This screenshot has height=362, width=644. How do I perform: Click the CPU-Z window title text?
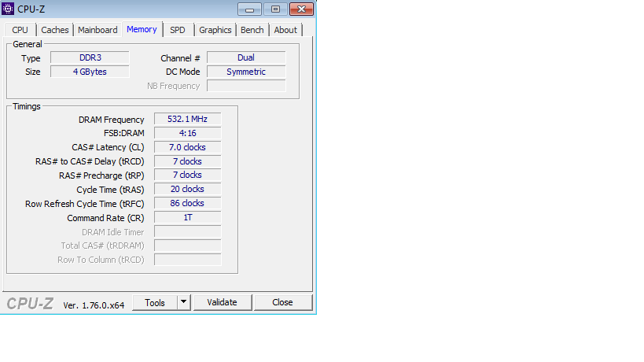click(x=31, y=9)
